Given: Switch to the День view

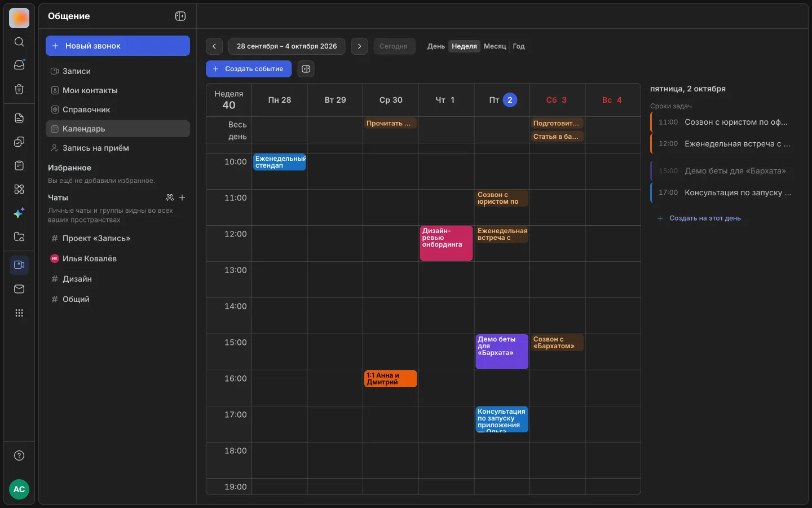Looking at the screenshot, I should coord(436,46).
